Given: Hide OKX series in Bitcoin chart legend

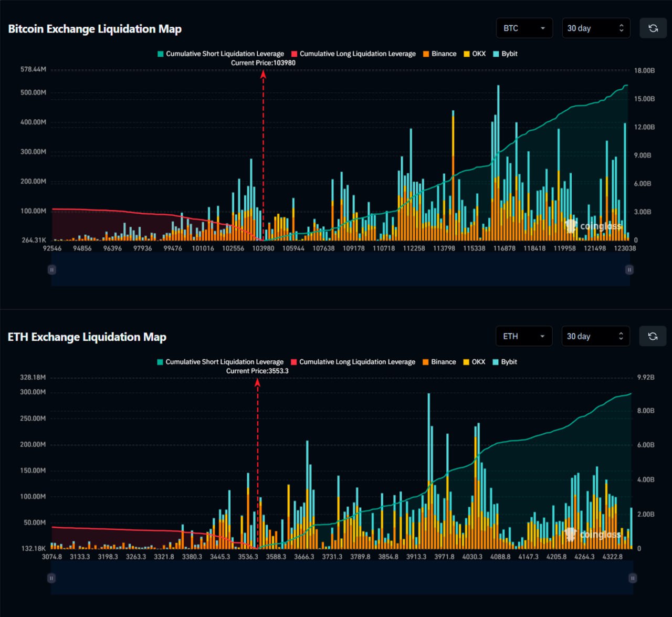Looking at the screenshot, I should 475,54.
